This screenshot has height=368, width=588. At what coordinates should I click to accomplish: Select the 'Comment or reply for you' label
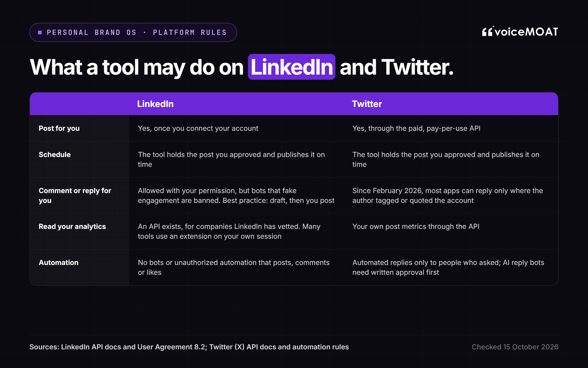coord(75,196)
